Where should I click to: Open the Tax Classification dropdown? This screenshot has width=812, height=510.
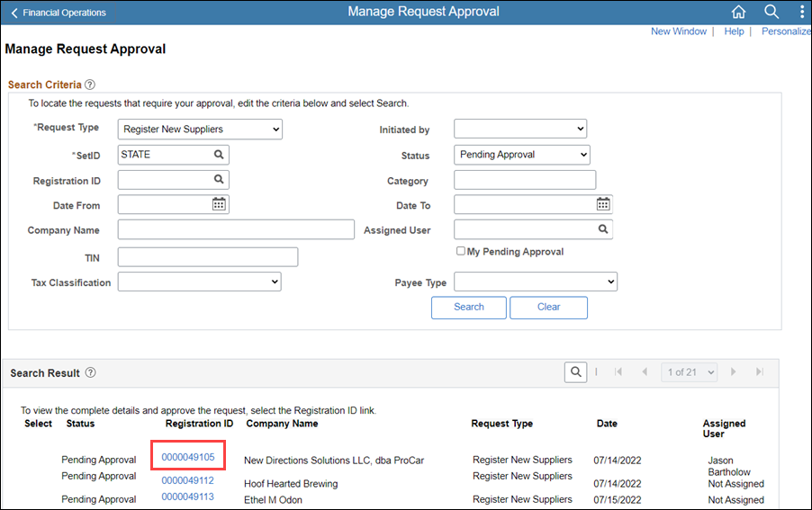coord(199,282)
